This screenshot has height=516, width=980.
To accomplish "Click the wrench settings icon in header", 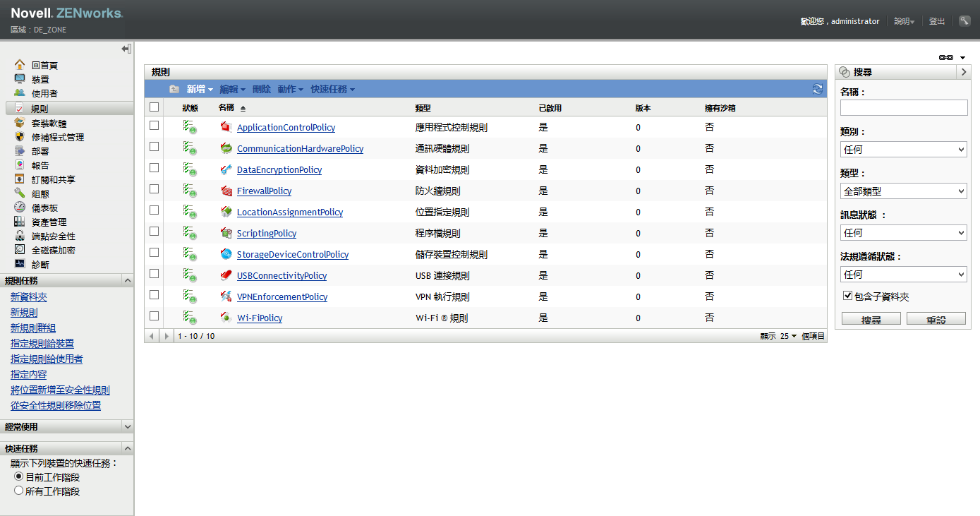I will coord(964,21).
